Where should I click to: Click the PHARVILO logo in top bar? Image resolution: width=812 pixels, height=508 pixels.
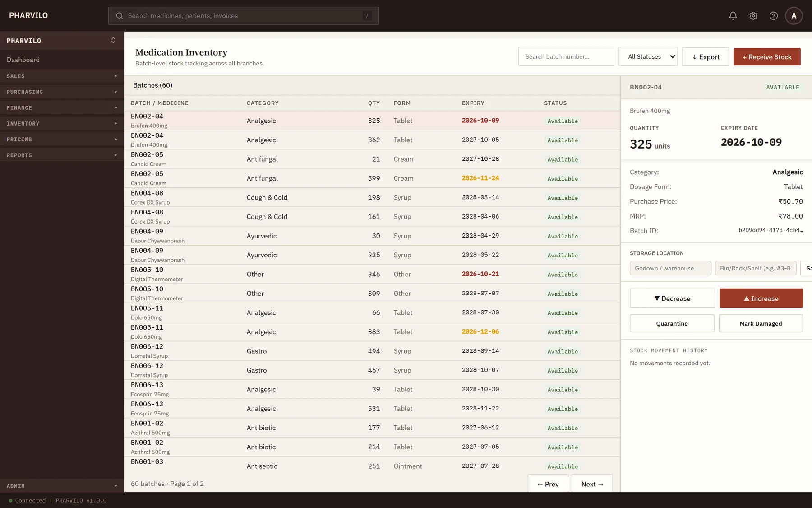pyautogui.click(x=28, y=15)
